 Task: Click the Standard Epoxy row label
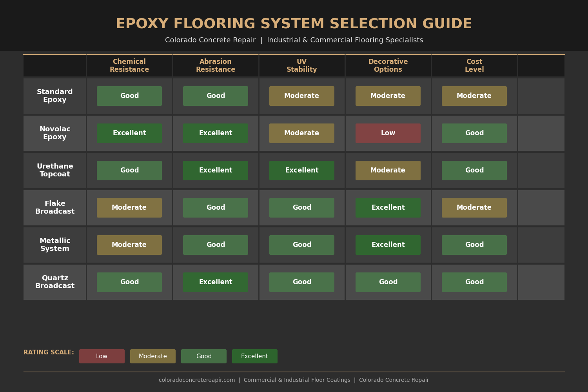54,96
